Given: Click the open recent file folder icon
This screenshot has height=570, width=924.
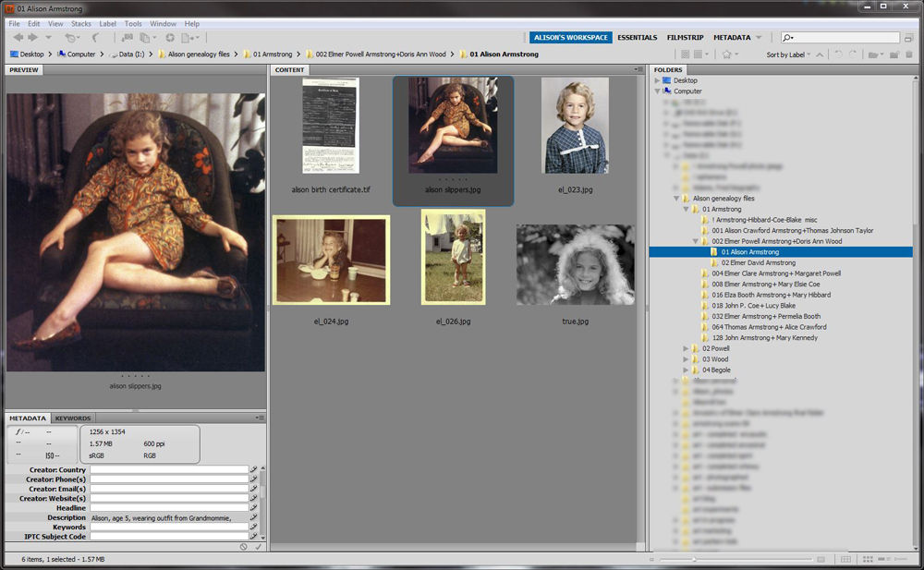Looking at the screenshot, I should 873,55.
